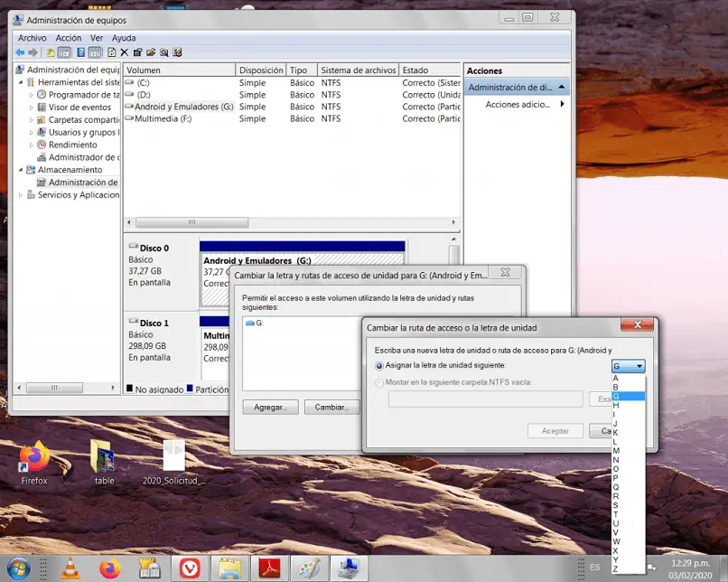Select 'Montar en la siguiente carpeta NTFS vacía' option
The image size is (728, 582).
point(379,382)
